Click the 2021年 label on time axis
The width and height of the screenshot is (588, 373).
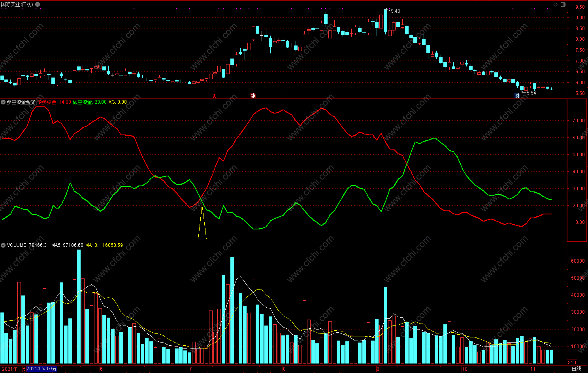(10, 369)
